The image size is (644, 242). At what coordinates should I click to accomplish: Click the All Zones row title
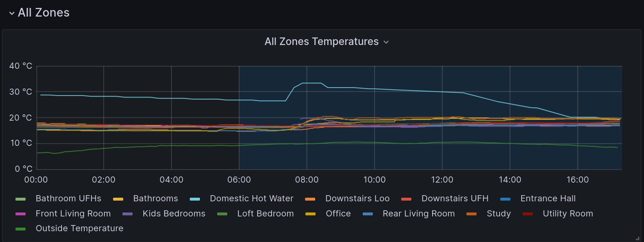click(44, 13)
